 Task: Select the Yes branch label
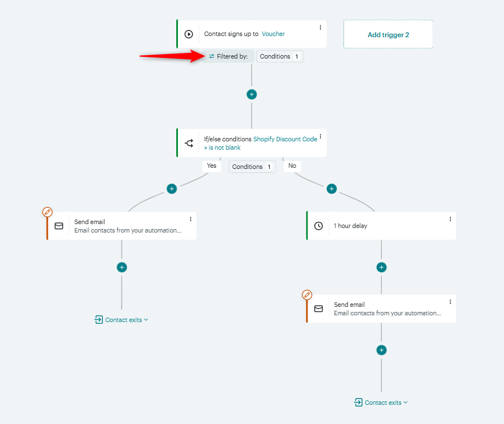[211, 166]
